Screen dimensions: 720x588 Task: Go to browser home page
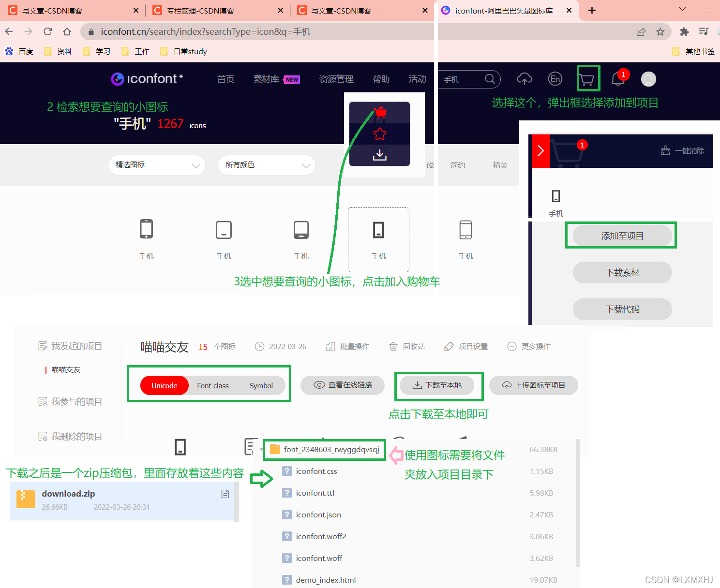[67, 31]
